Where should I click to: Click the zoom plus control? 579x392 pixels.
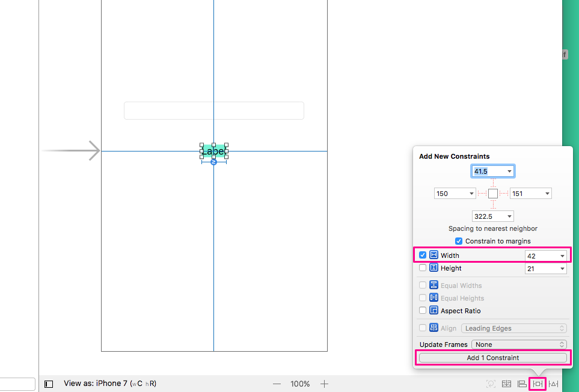tap(324, 383)
